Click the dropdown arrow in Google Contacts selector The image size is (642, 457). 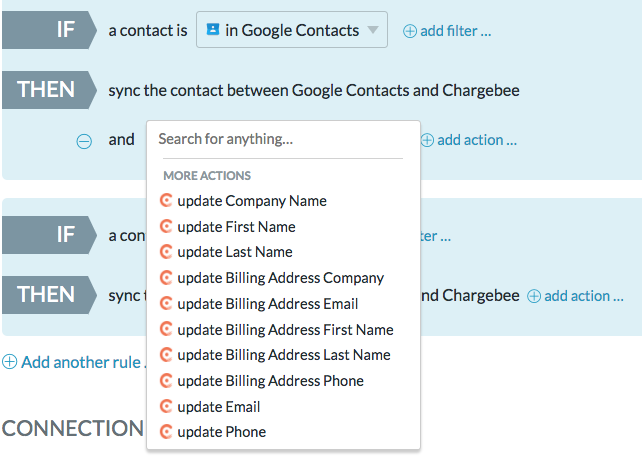(x=373, y=30)
